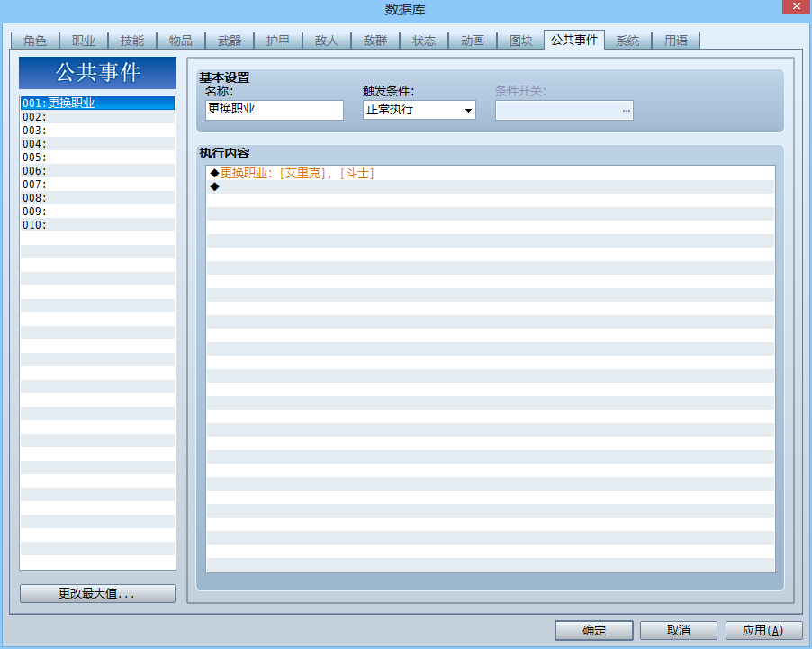Switch to the 图块 tab
The width and height of the screenshot is (812, 649).
[521, 41]
